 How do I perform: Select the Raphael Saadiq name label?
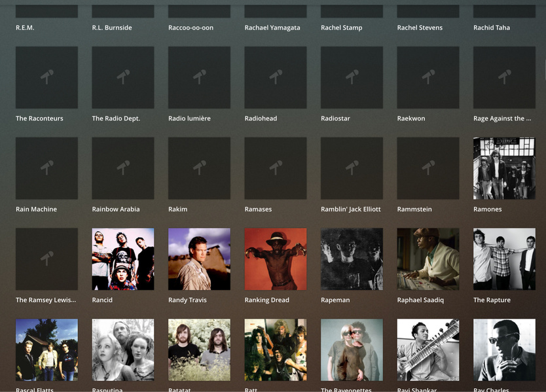tap(420, 300)
